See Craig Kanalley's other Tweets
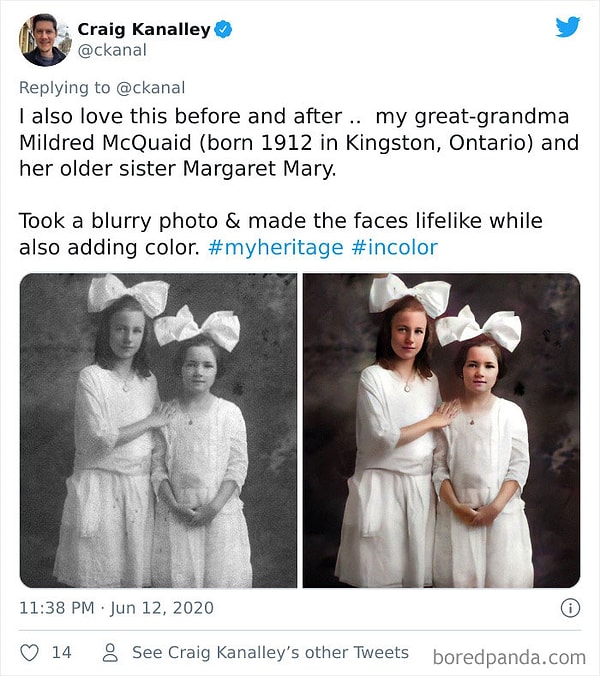This screenshot has width=600, height=676. pos(270,652)
